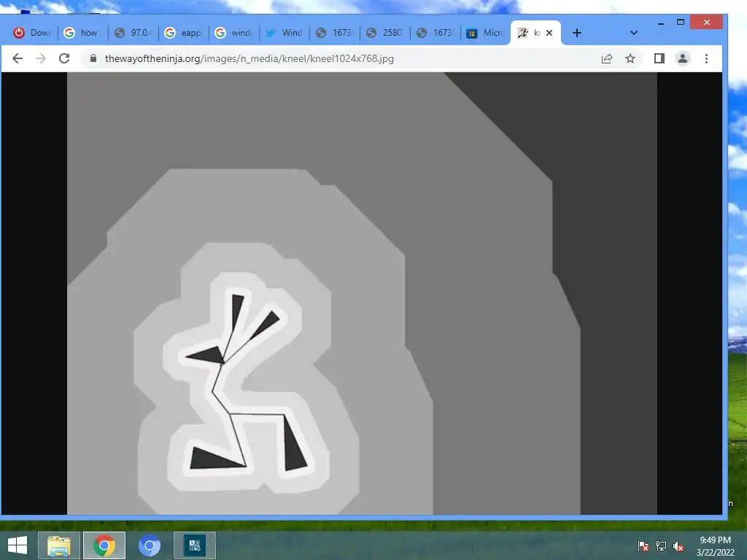The image size is (747, 560).
Task: Go back to the previous page
Action: click(x=18, y=58)
